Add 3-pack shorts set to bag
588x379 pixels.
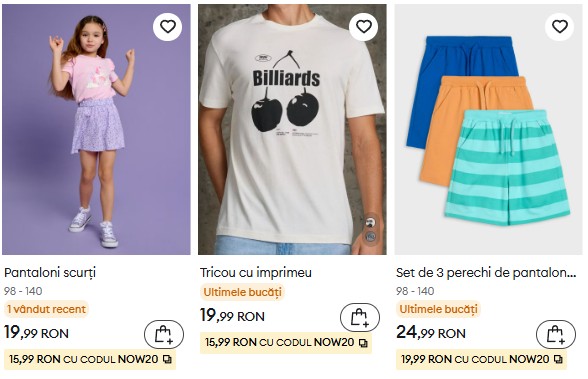(556, 334)
